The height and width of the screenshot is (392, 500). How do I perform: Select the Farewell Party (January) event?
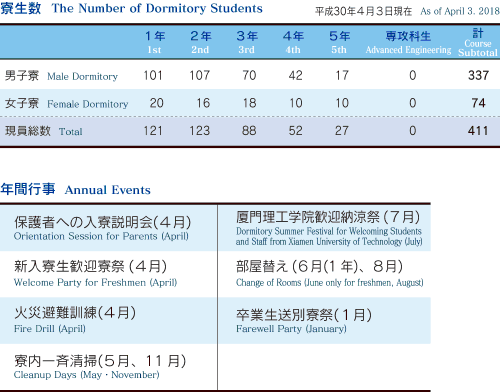point(304,321)
